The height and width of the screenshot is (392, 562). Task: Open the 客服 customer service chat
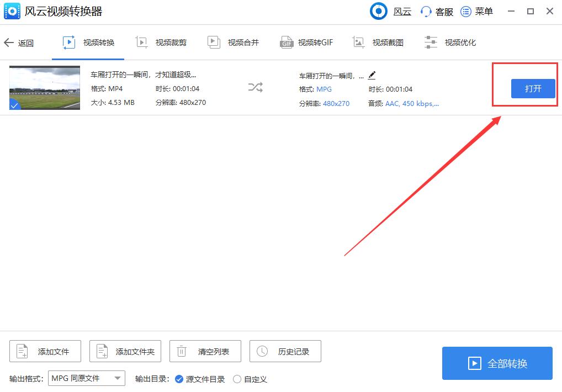click(436, 11)
